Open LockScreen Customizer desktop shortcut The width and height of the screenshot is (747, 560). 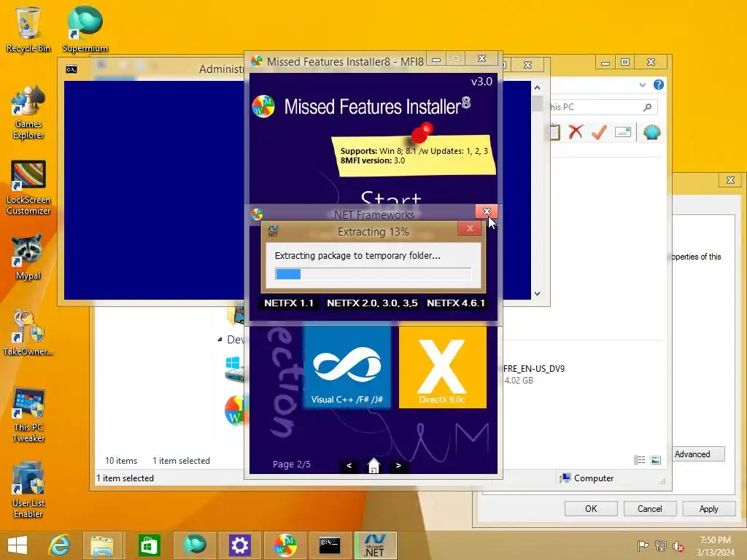28,188
